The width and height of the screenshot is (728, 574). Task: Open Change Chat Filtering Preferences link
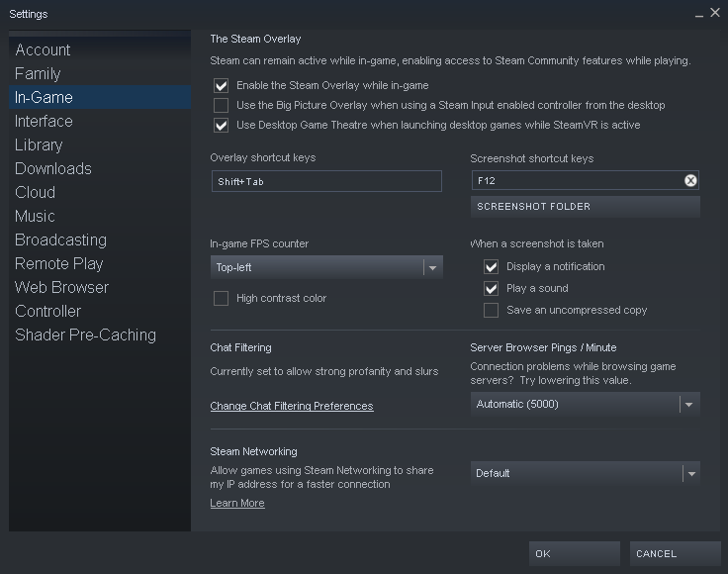[292, 406]
